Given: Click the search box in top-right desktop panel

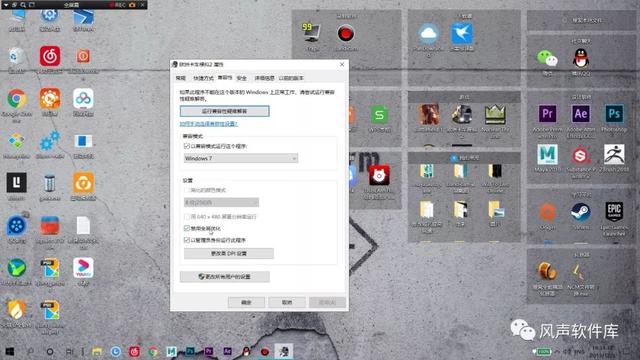Looking at the screenshot, I should coord(582,20).
